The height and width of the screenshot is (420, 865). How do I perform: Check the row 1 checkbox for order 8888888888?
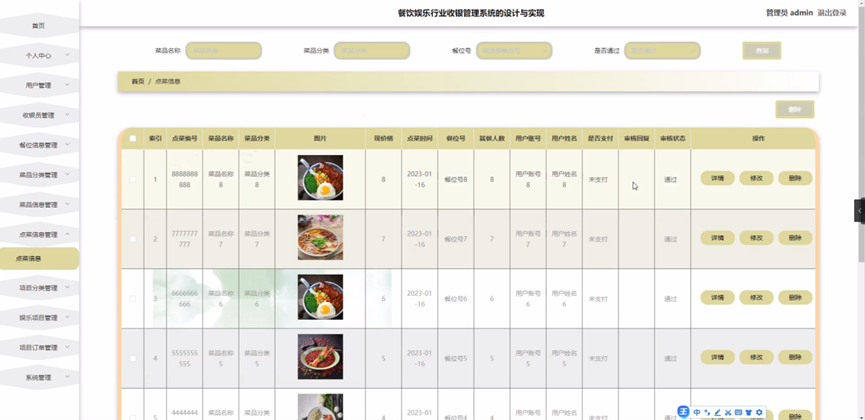(133, 179)
